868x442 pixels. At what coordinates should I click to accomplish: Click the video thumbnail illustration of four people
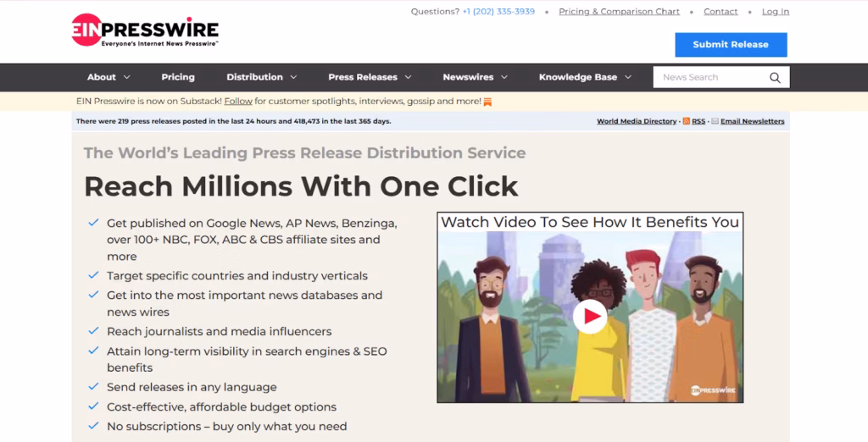click(590, 317)
